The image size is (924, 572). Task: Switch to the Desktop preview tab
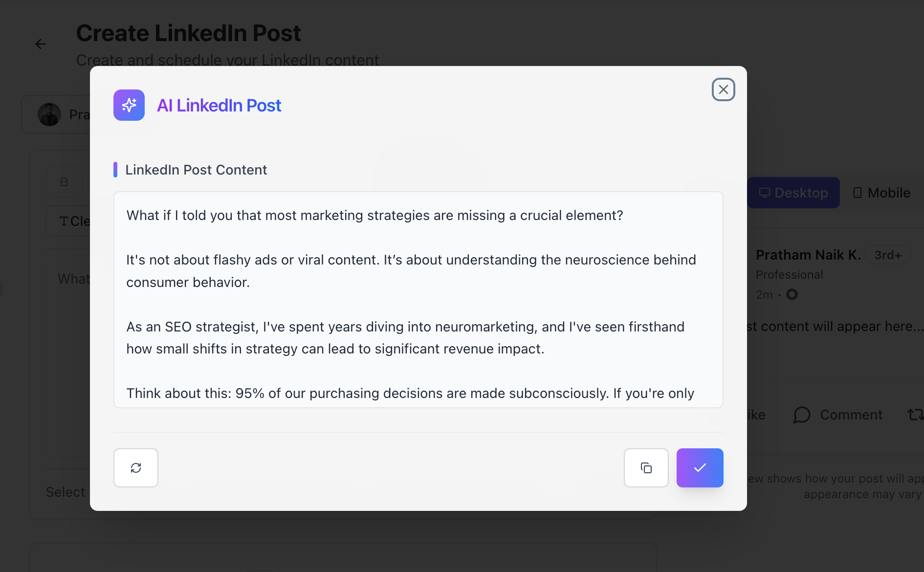[793, 193]
